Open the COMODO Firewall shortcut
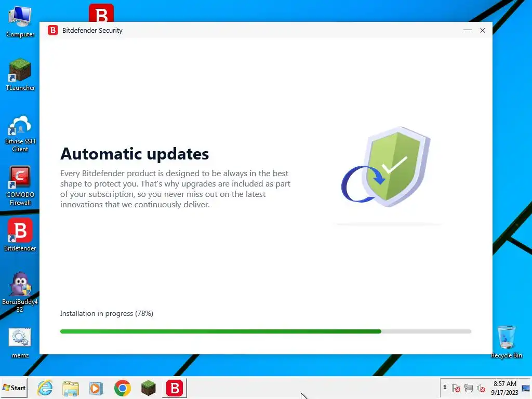 (20, 185)
